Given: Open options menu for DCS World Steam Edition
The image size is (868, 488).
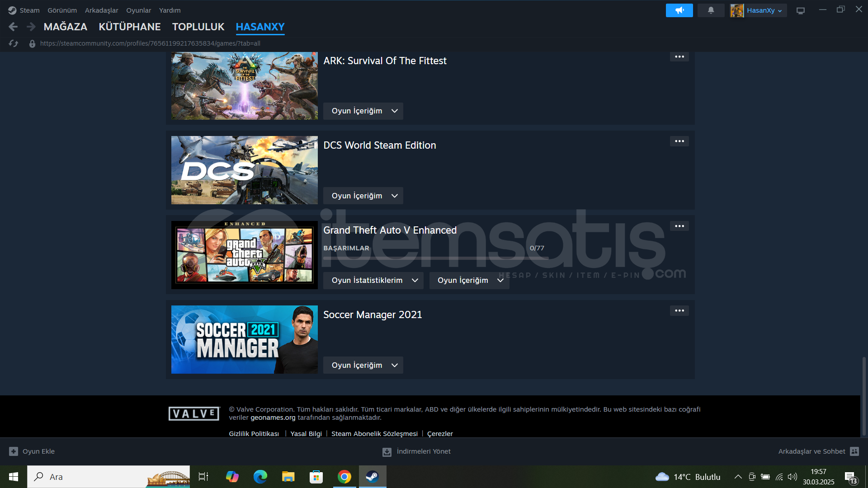Looking at the screenshot, I should [x=679, y=141].
